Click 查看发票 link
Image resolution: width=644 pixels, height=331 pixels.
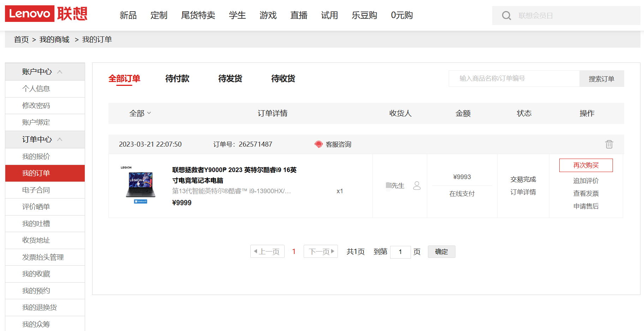(586, 194)
